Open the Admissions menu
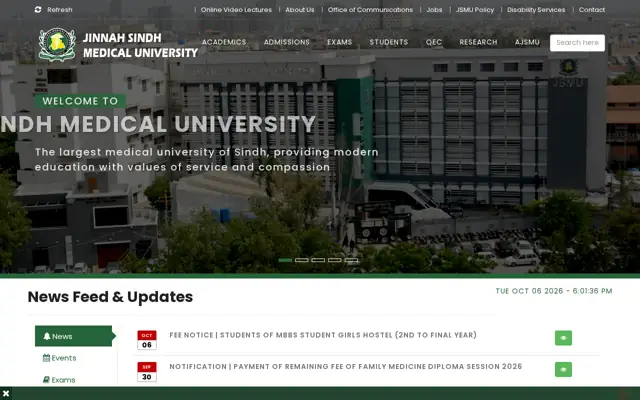640x400 pixels. (287, 42)
